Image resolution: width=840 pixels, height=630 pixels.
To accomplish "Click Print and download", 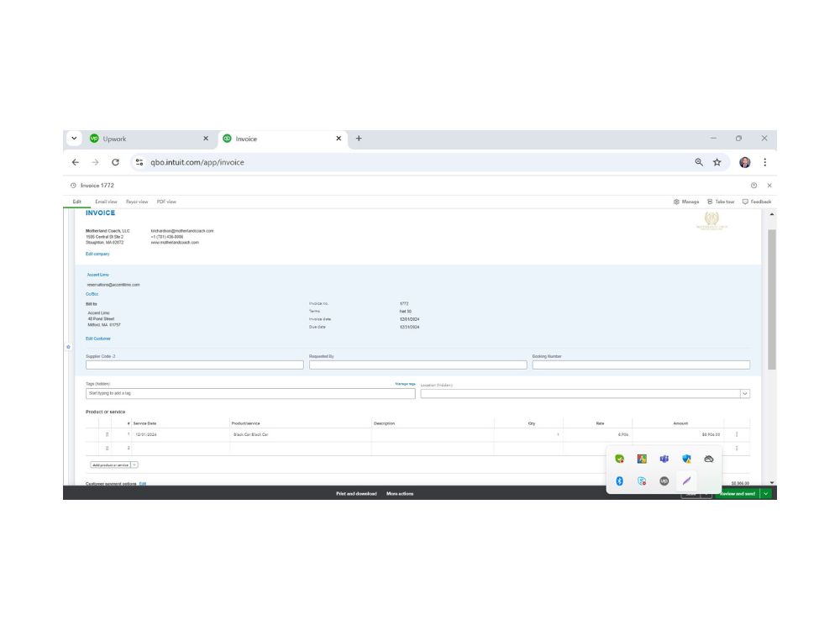I will click(356, 494).
